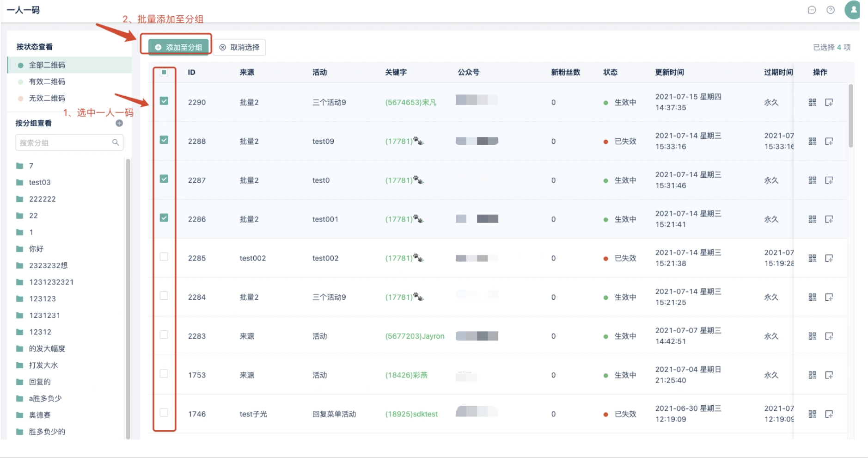Show QR code for row 2287
This screenshot has width=868, height=458.
[812, 180]
